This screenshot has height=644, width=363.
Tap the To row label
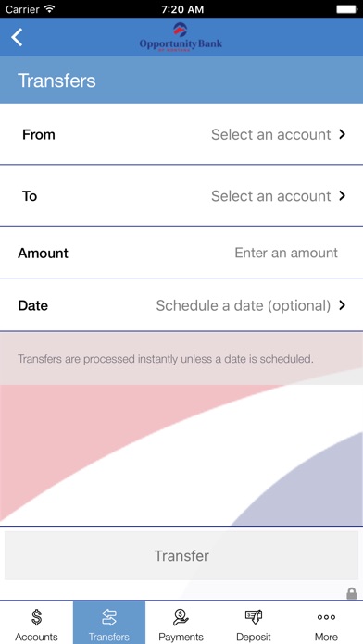pos(30,196)
